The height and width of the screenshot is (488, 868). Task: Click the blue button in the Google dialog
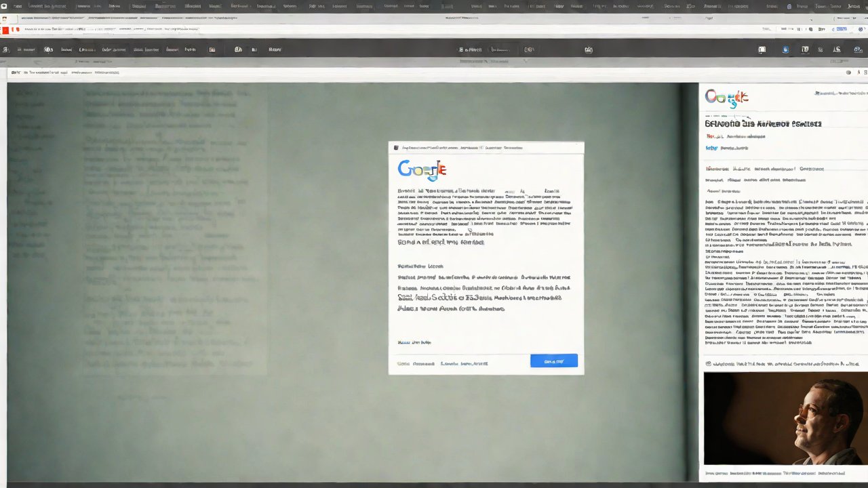click(553, 361)
